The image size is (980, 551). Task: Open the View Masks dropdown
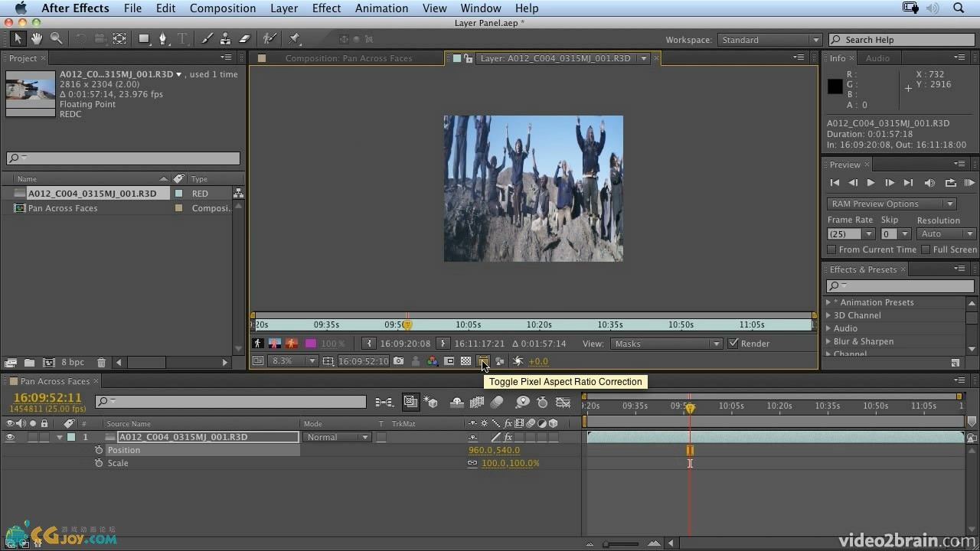pos(665,344)
